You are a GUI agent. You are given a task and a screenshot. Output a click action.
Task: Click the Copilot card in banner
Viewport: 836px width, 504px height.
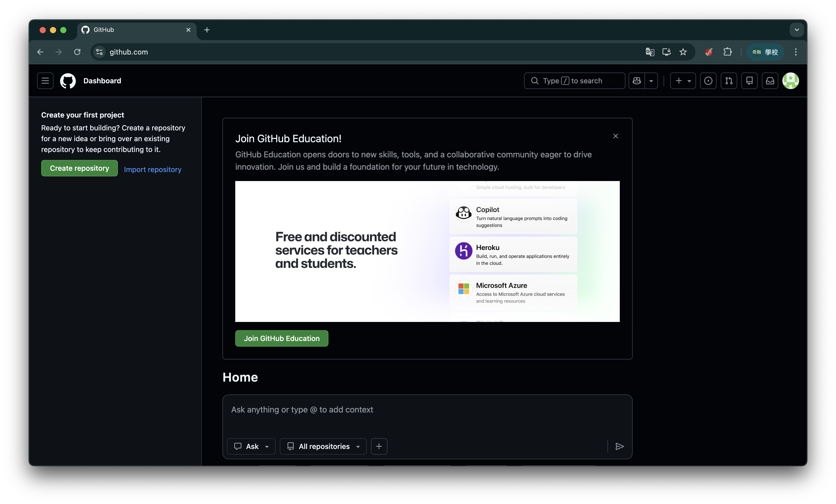(x=513, y=217)
